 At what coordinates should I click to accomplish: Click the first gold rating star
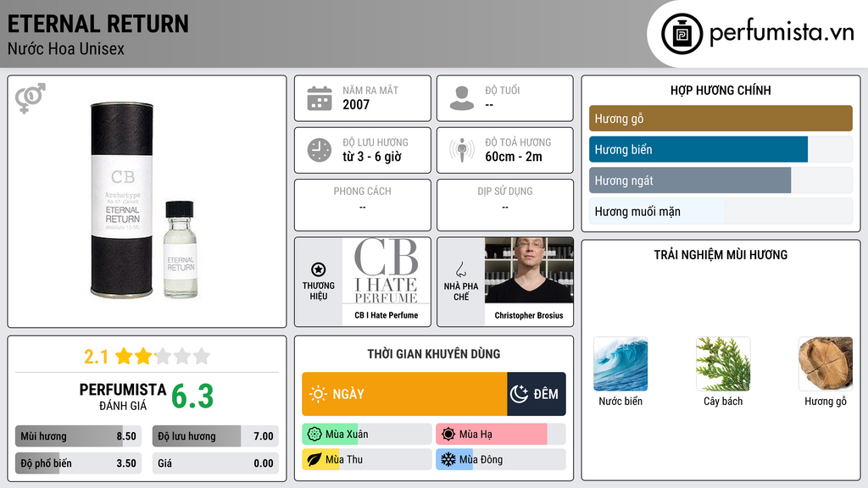[x=124, y=356]
